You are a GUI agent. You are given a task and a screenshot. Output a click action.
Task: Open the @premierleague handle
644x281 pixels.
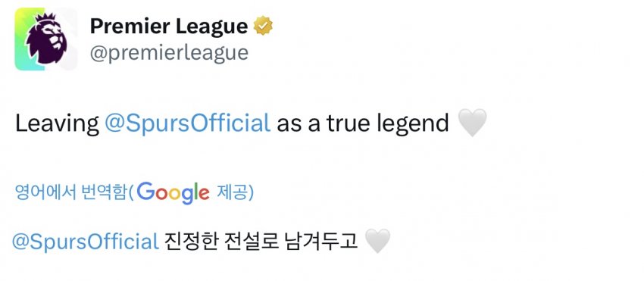pos(169,53)
